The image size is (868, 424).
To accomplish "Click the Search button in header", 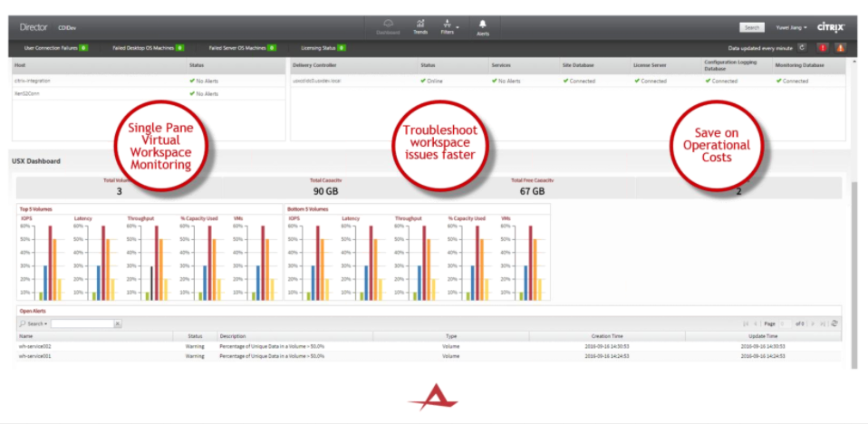I will [751, 27].
